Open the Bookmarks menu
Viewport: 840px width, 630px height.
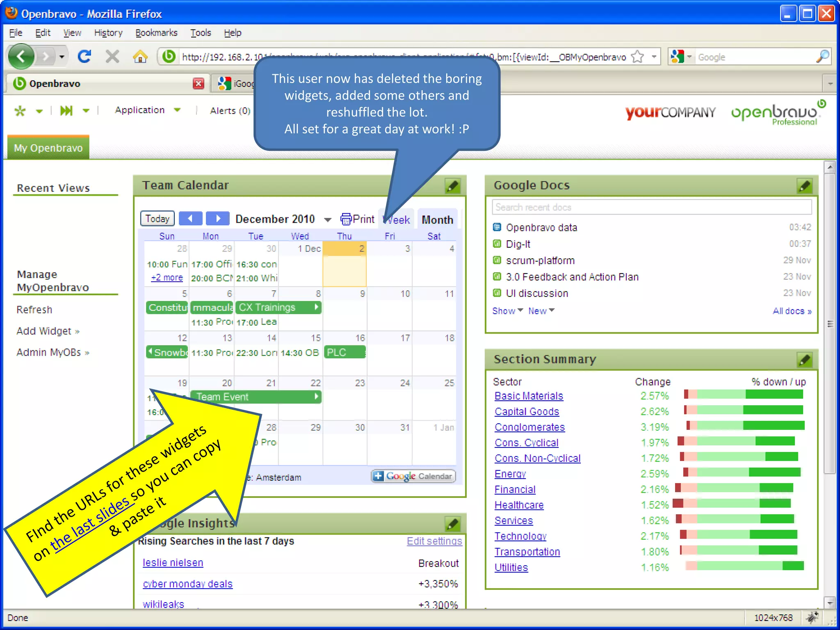156,33
